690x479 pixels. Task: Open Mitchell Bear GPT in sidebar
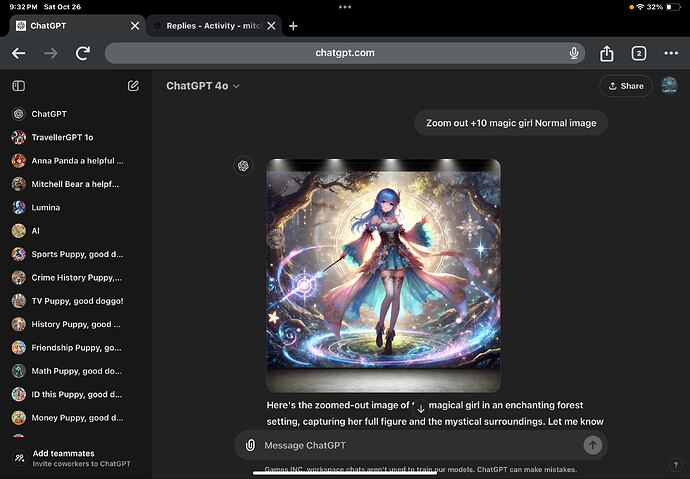point(76,184)
